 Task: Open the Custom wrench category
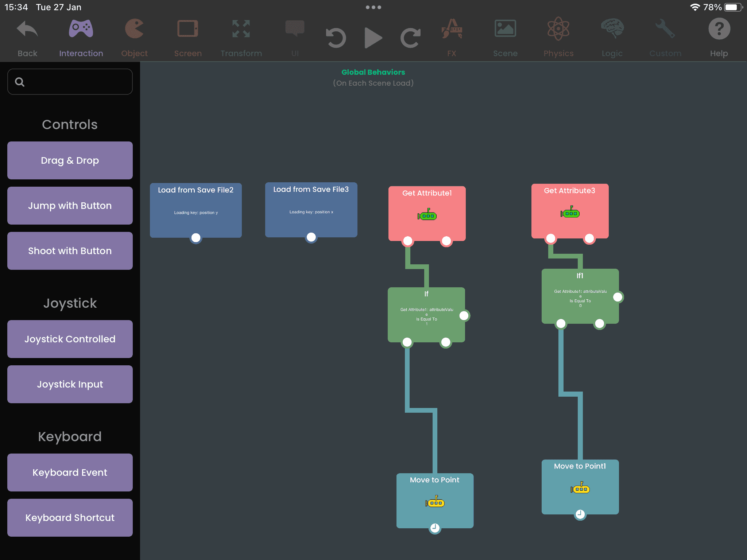coord(665,37)
